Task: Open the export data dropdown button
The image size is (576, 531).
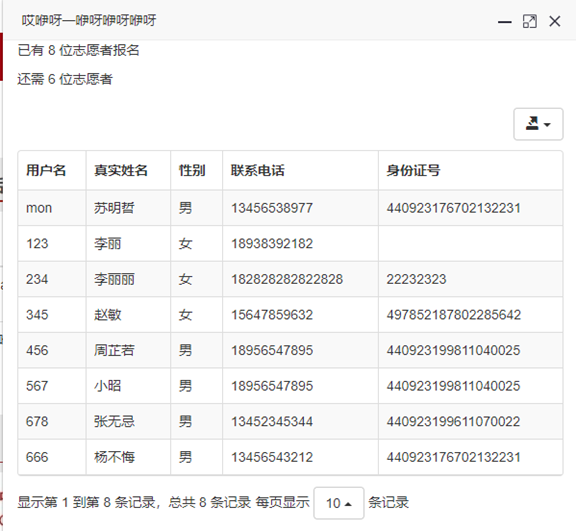Action: click(538, 124)
